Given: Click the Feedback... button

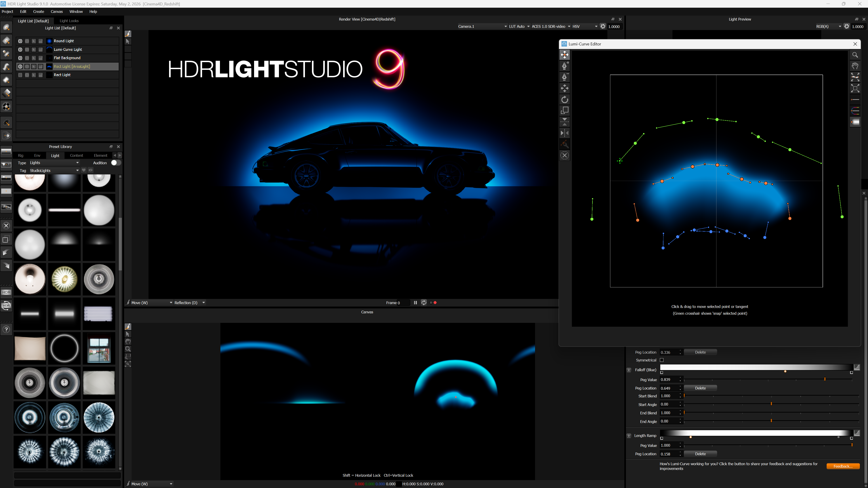Looking at the screenshot, I should (x=843, y=467).
